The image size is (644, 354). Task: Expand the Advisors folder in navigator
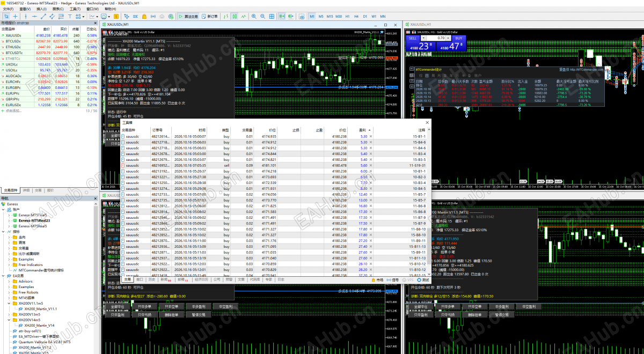point(9,281)
